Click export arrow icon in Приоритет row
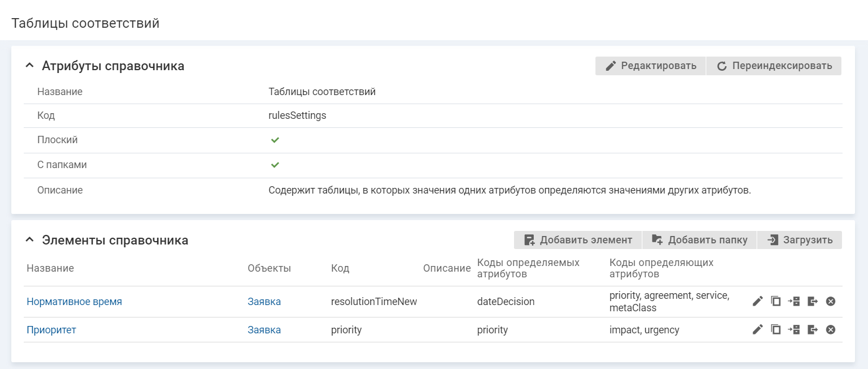The height and width of the screenshot is (369, 868). 813,329
